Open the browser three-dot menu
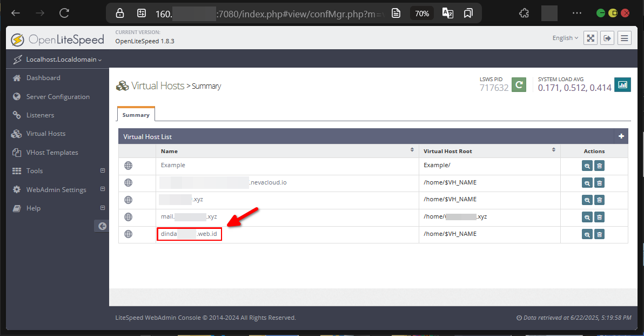644x336 pixels. click(x=577, y=13)
